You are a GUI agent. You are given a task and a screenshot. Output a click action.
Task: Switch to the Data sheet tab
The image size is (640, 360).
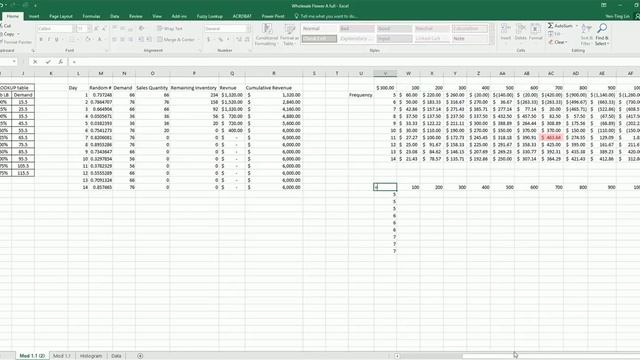click(x=116, y=356)
